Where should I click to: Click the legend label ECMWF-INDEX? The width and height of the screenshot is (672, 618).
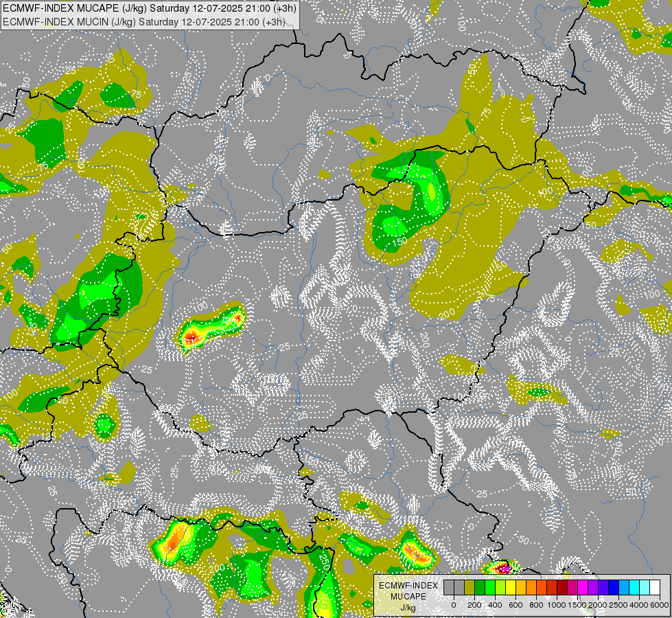(408, 586)
